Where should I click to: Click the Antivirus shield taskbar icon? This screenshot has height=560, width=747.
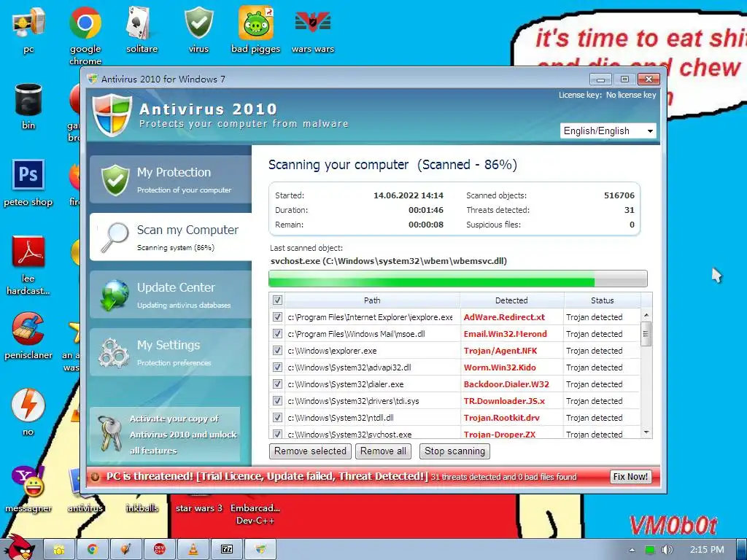(x=260, y=550)
